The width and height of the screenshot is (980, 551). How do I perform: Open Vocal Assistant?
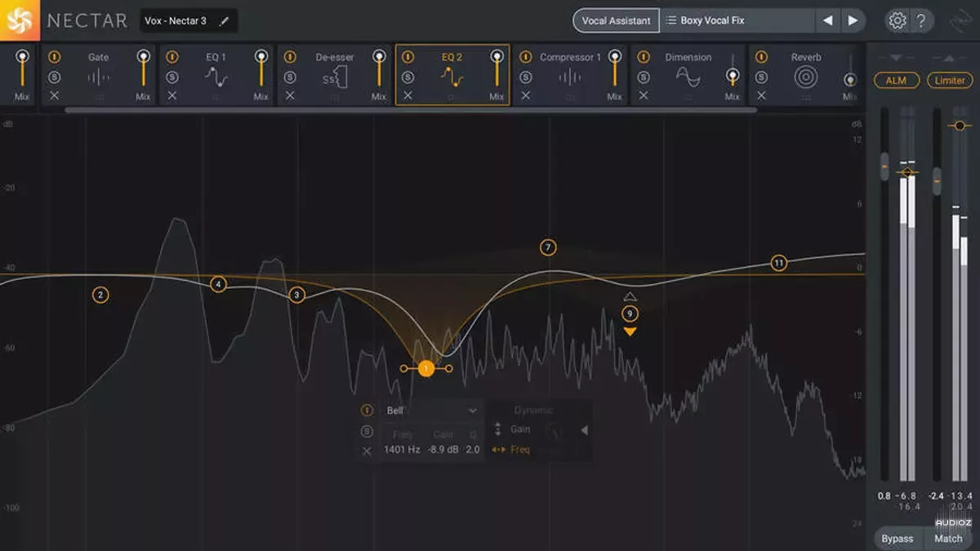tap(616, 20)
